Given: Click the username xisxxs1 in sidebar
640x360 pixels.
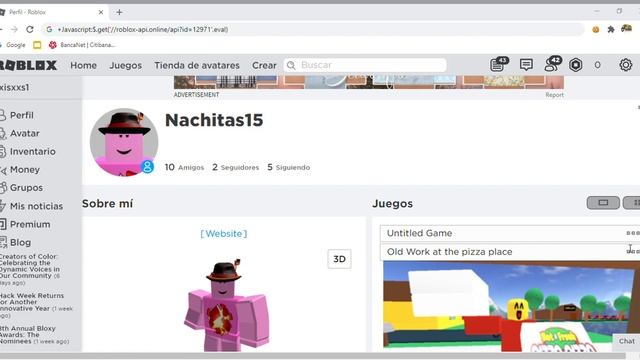Looking at the screenshot, I should (x=15, y=87).
